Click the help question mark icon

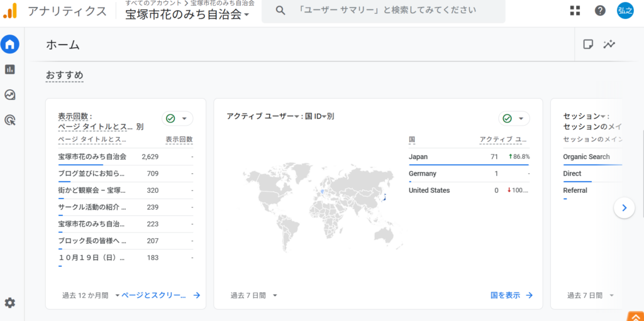point(600,11)
